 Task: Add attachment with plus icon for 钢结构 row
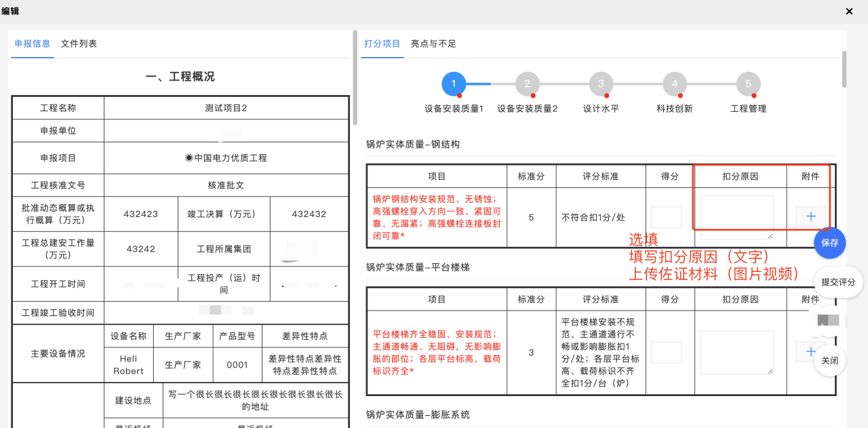[810, 216]
